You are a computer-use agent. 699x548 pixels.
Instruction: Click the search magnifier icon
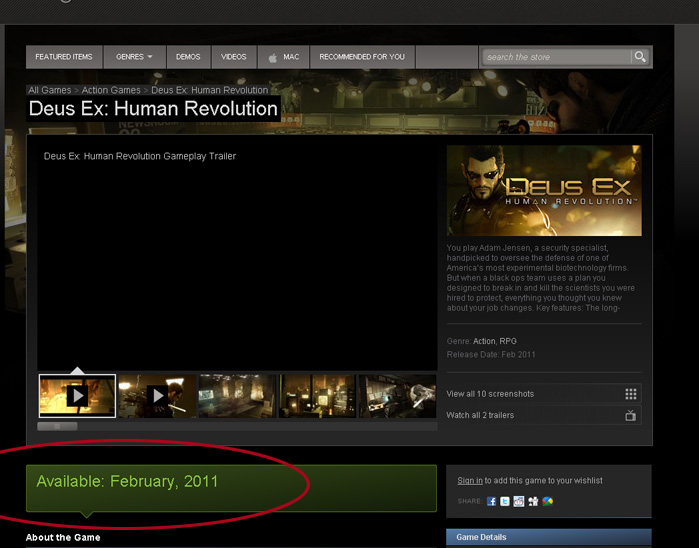tap(640, 57)
